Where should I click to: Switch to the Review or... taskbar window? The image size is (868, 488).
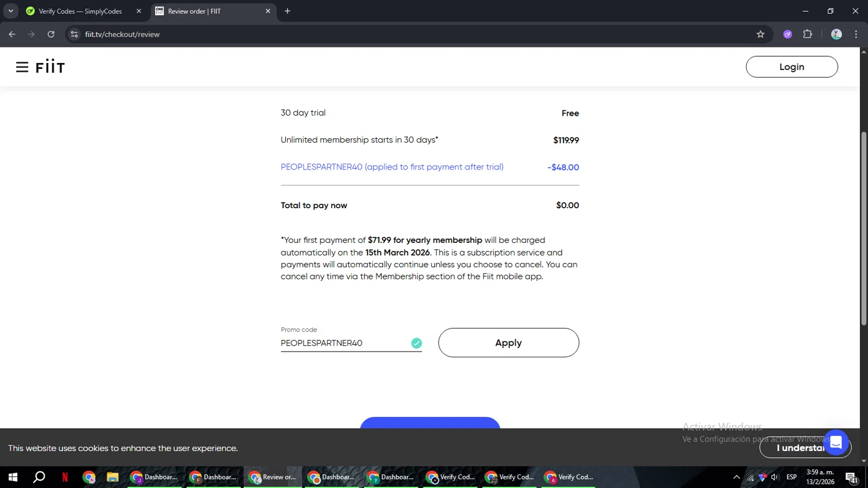click(x=273, y=477)
